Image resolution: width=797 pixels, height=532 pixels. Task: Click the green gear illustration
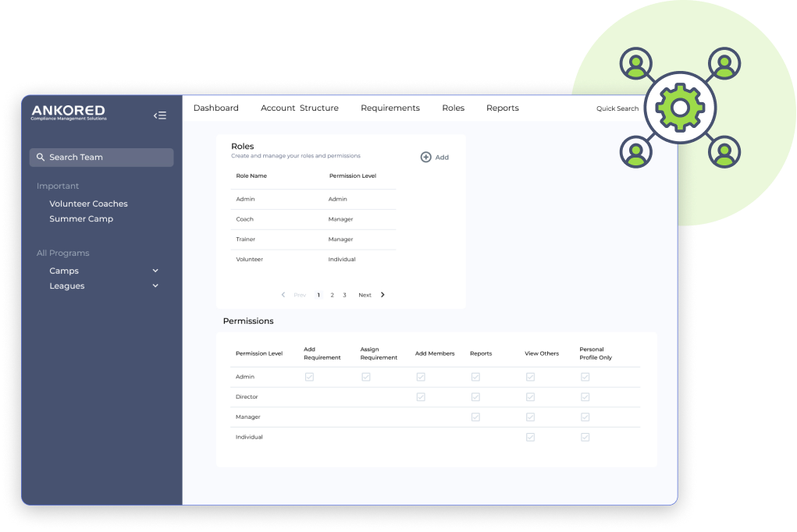coord(680,108)
